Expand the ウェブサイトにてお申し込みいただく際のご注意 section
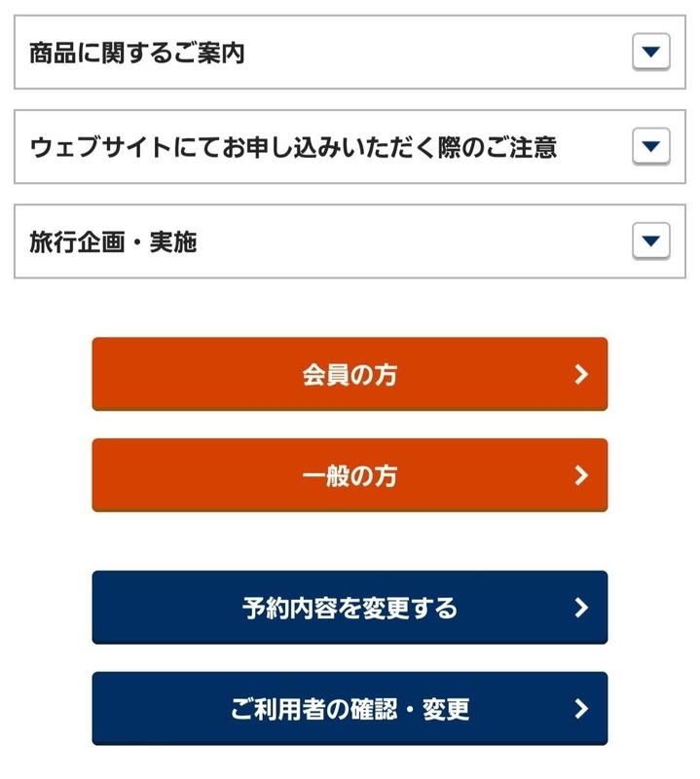This screenshot has width=700, height=779. [350, 147]
